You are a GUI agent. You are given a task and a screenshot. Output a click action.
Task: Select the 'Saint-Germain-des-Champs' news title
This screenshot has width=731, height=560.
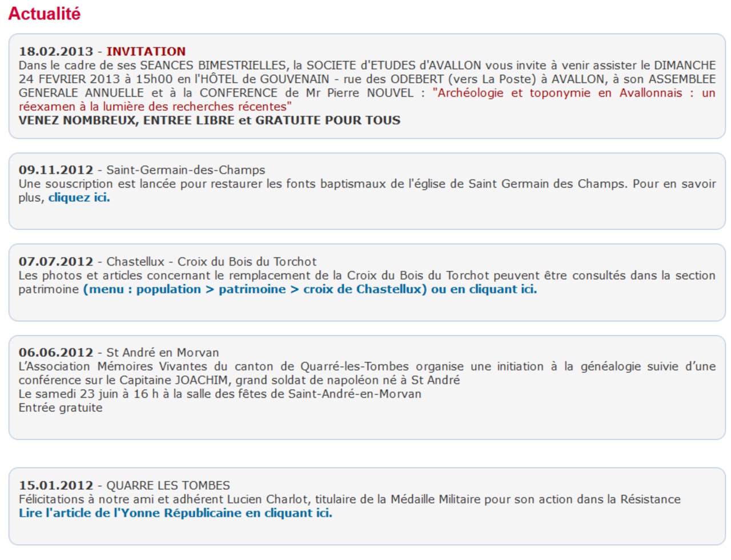[x=186, y=170]
